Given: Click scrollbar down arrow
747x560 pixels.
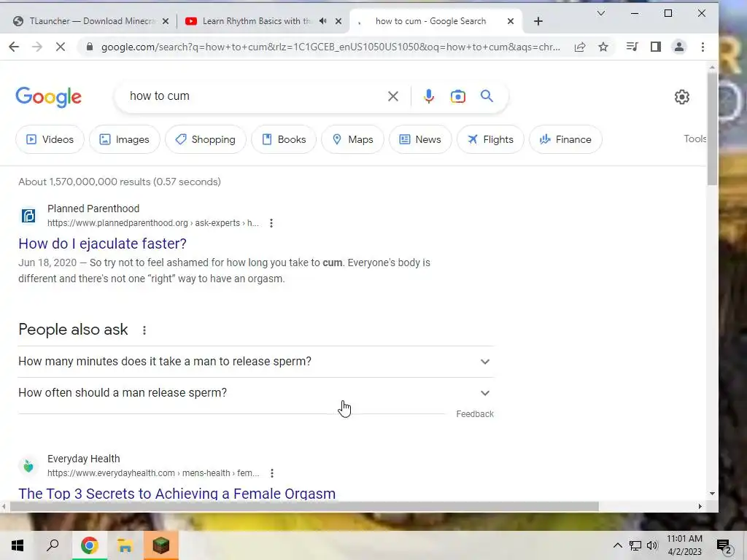Looking at the screenshot, I should pyautogui.click(x=712, y=494).
